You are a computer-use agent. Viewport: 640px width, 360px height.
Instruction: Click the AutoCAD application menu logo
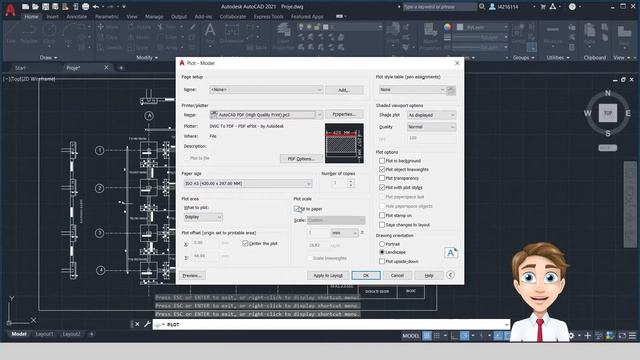[x=10, y=10]
